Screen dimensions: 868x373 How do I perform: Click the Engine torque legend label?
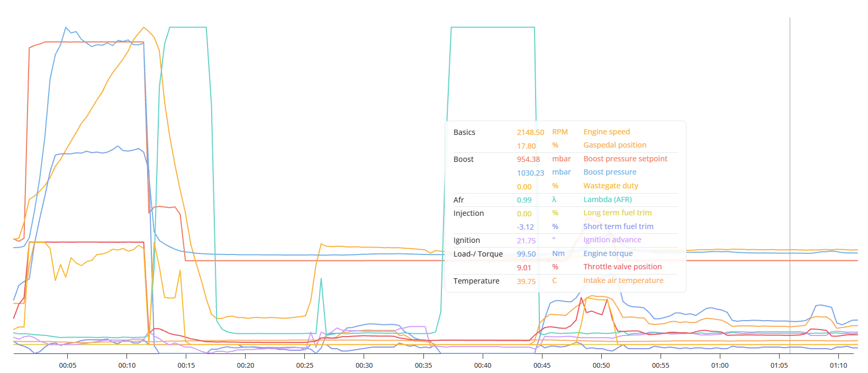608,253
